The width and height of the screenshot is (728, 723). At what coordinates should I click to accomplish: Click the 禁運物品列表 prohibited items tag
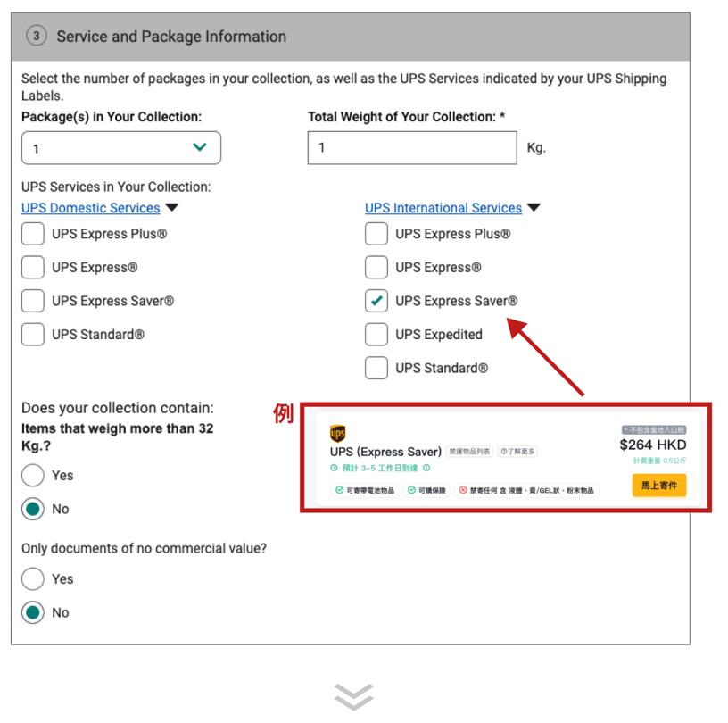pos(469,452)
